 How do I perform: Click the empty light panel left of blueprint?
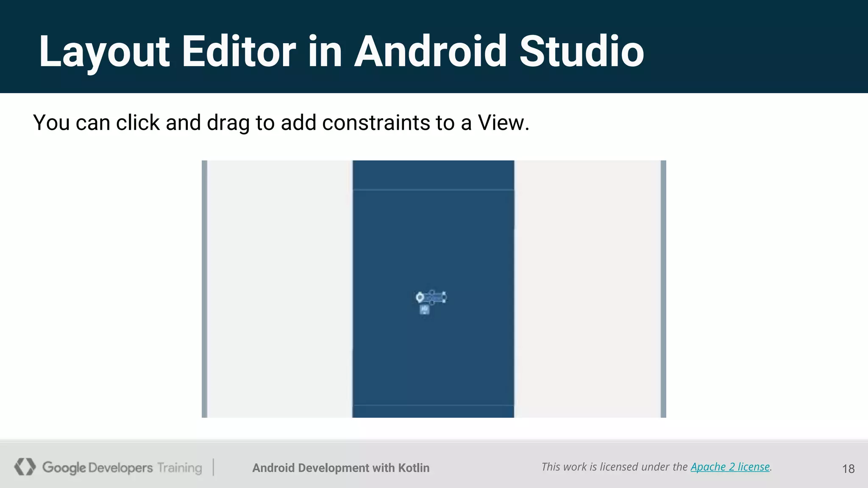tap(280, 289)
